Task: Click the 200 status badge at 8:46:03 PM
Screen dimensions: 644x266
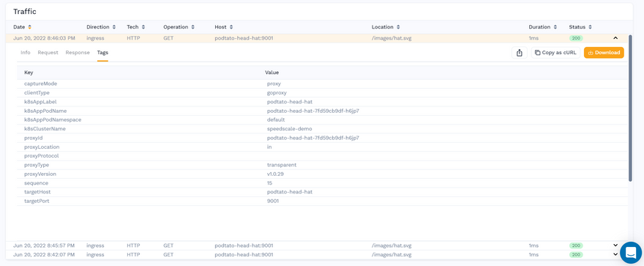Action: coord(575,38)
